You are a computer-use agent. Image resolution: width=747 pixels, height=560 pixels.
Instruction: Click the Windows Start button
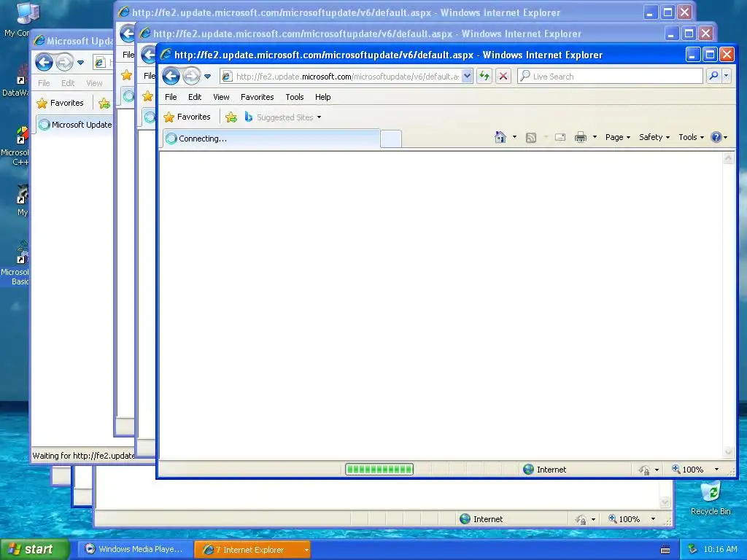34,549
